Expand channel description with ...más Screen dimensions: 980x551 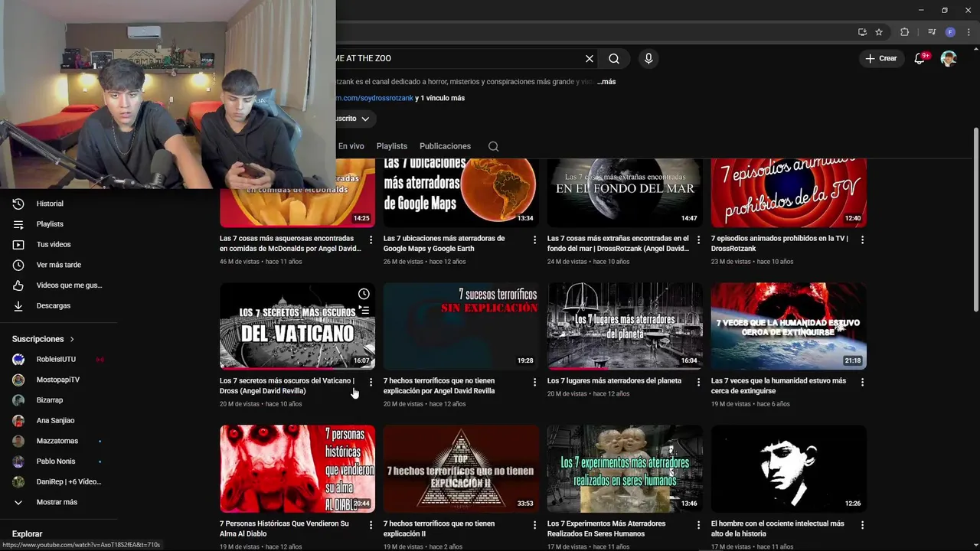(606, 82)
